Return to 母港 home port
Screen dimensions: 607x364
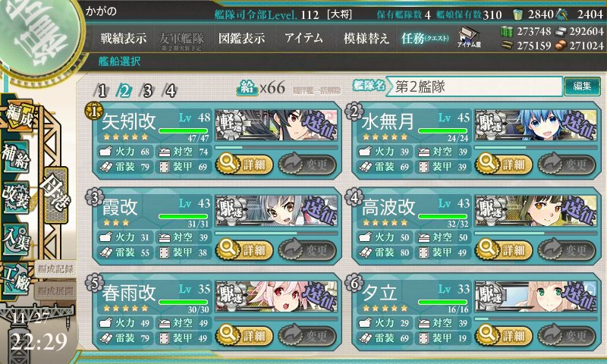pos(56,195)
